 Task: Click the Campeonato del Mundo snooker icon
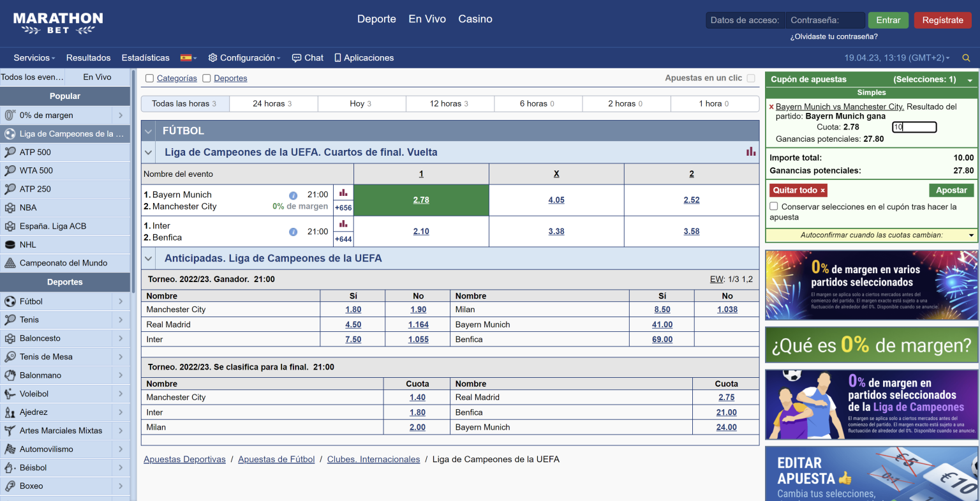point(10,263)
